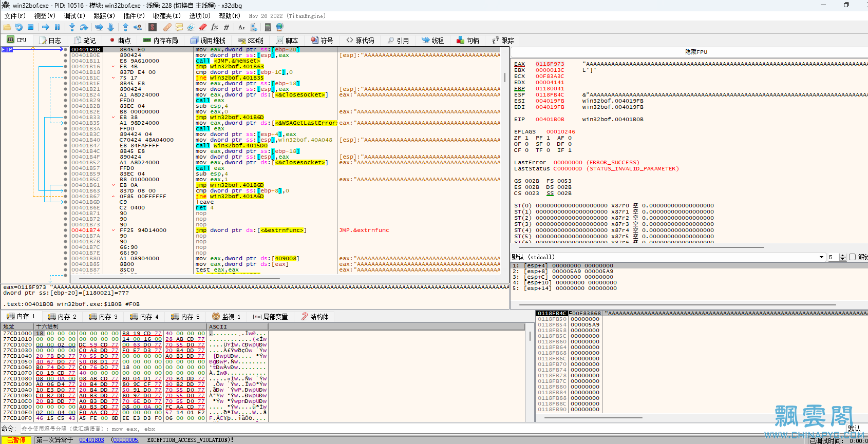Switch to the SEH链 tab
This screenshot has height=444, width=868.
point(251,40)
